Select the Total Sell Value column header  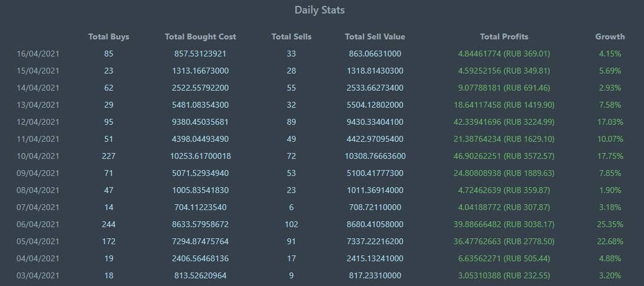point(375,36)
